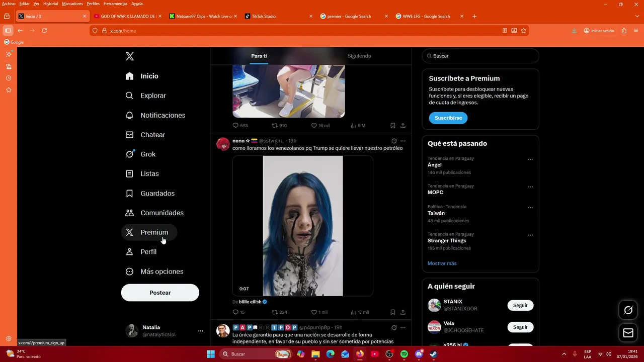Click Grok icon on p4purrip0p's tweet

(x=394, y=328)
